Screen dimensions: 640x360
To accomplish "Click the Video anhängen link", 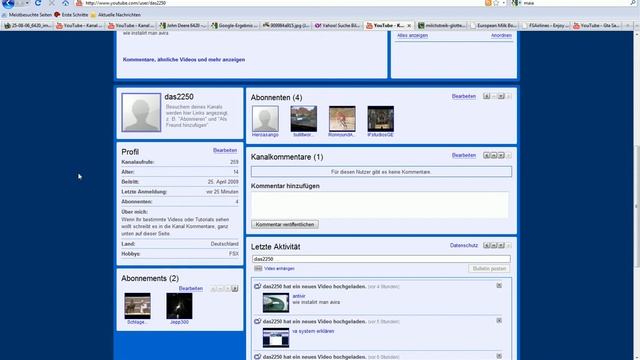I will click(x=279, y=269).
